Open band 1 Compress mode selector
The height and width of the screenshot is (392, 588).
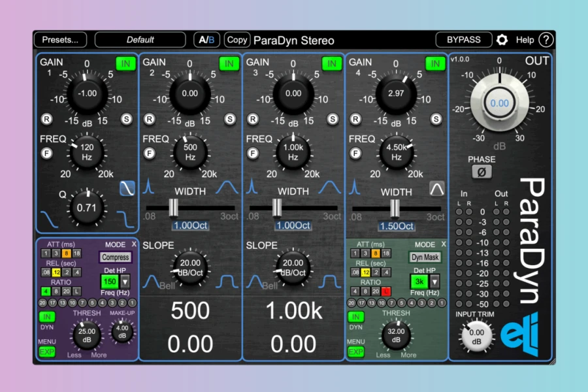[x=116, y=257]
